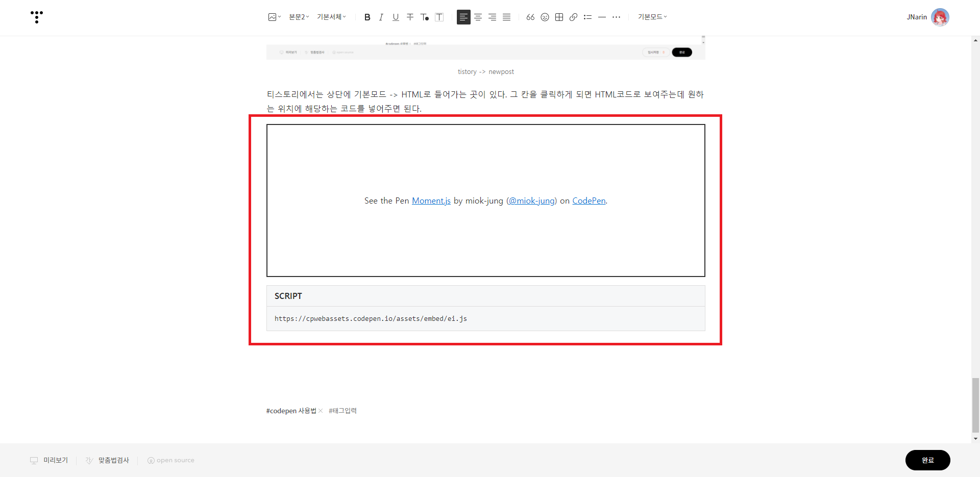
Task: Open the image attachment dropdown
Action: coord(275,17)
